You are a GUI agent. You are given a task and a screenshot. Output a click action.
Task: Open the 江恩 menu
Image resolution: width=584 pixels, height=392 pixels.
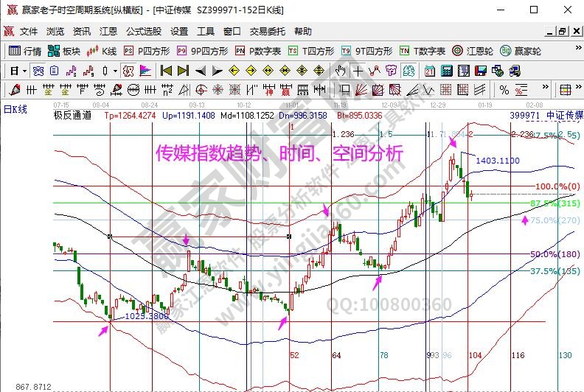coord(108,31)
